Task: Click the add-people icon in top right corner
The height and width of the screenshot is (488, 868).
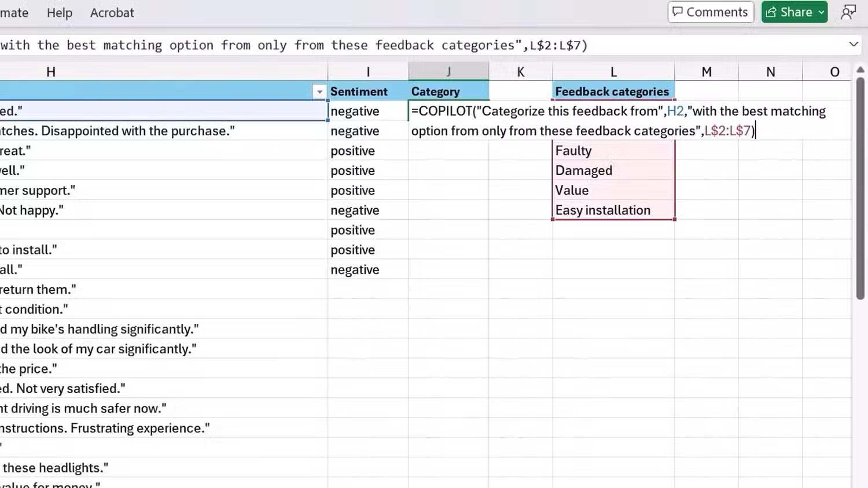Action: pyautogui.click(x=848, y=12)
